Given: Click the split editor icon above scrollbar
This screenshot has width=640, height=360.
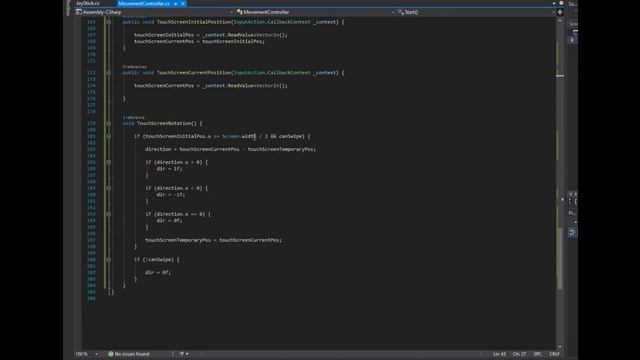Looking at the screenshot, I should coord(560,12).
